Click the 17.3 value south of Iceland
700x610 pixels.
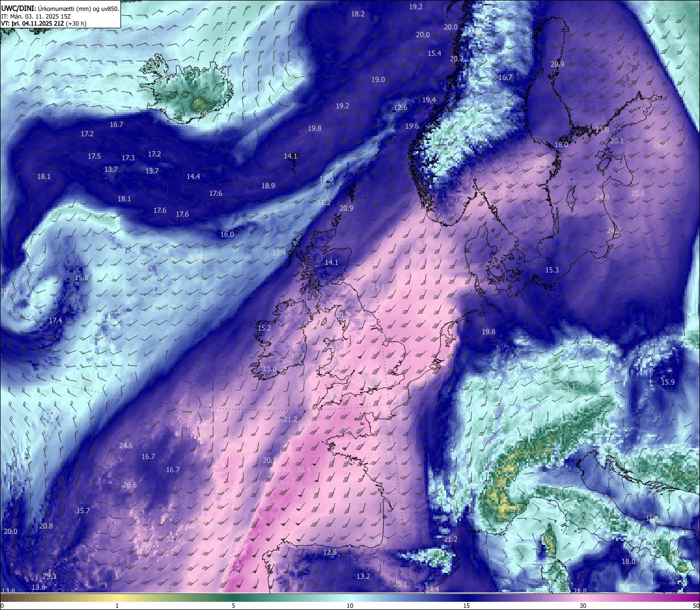click(x=128, y=158)
